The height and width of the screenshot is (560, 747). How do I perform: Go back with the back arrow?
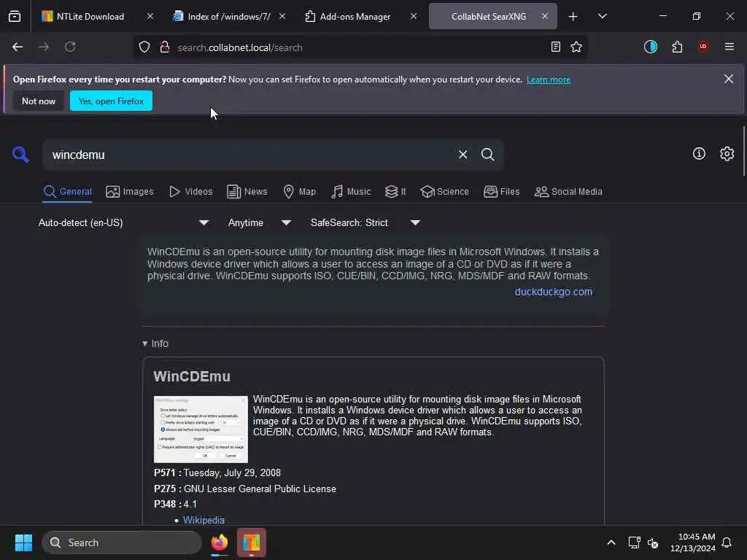tap(18, 47)
